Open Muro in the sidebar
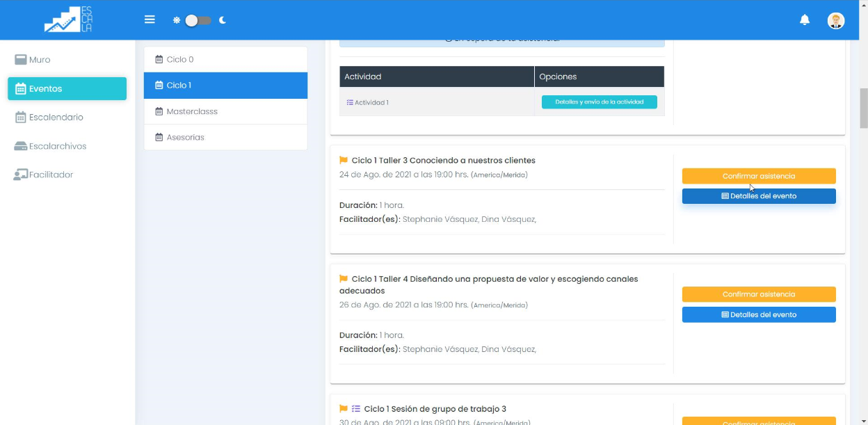The image size is (868, 425). pos(40,60)
